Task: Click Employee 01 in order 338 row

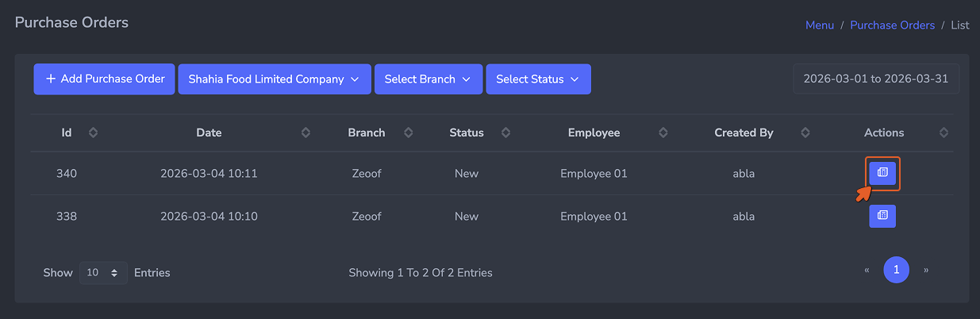Action: click(x=594, y=216)
